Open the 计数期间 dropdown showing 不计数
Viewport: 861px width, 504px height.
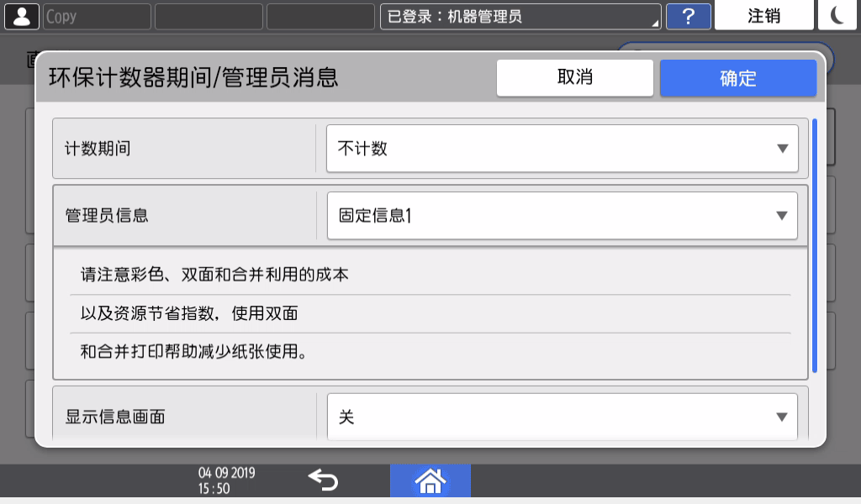[562, 149]
